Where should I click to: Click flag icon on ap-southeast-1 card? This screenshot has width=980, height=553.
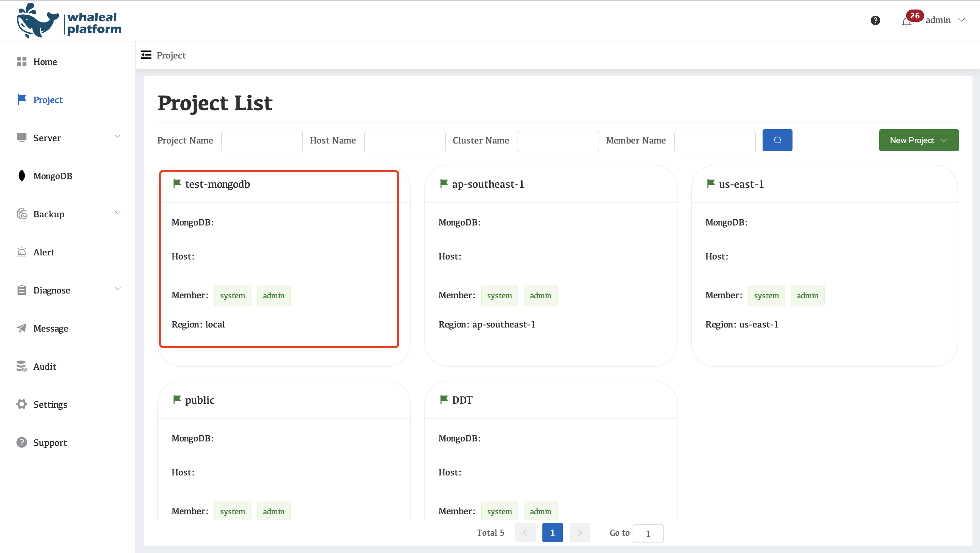[444, 184]
